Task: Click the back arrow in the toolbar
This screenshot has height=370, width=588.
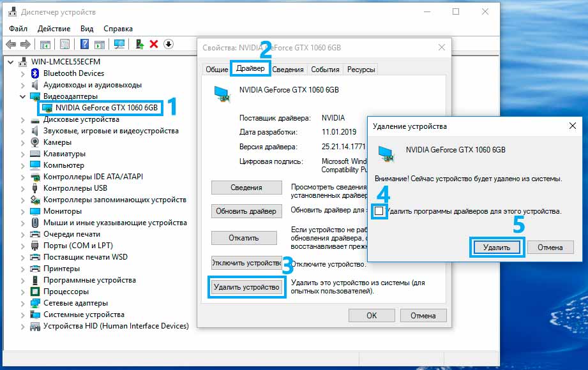Action: click(11, 44)
